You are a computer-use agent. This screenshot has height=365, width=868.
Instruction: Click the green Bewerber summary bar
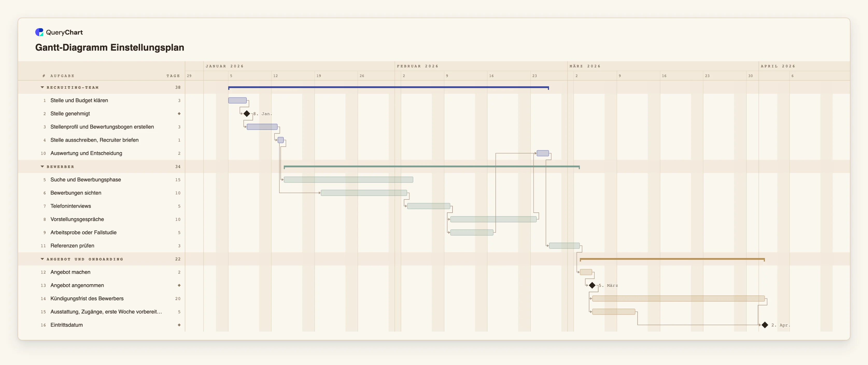point(432,167)
